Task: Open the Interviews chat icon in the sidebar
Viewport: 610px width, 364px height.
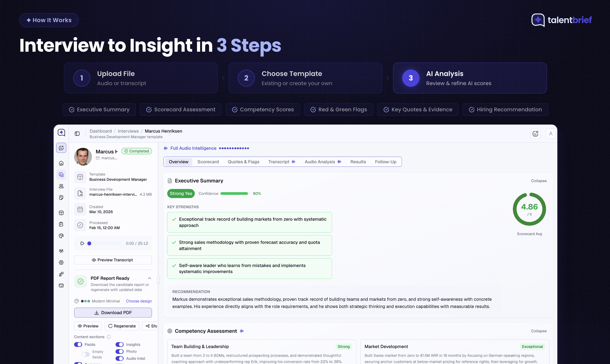Action: click(61, 175)
